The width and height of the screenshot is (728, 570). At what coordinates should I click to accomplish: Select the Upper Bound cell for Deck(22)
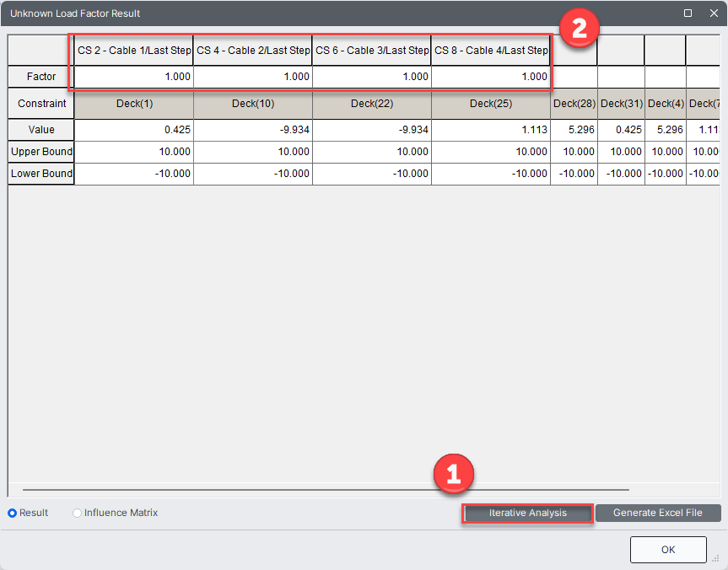(372, 152)
